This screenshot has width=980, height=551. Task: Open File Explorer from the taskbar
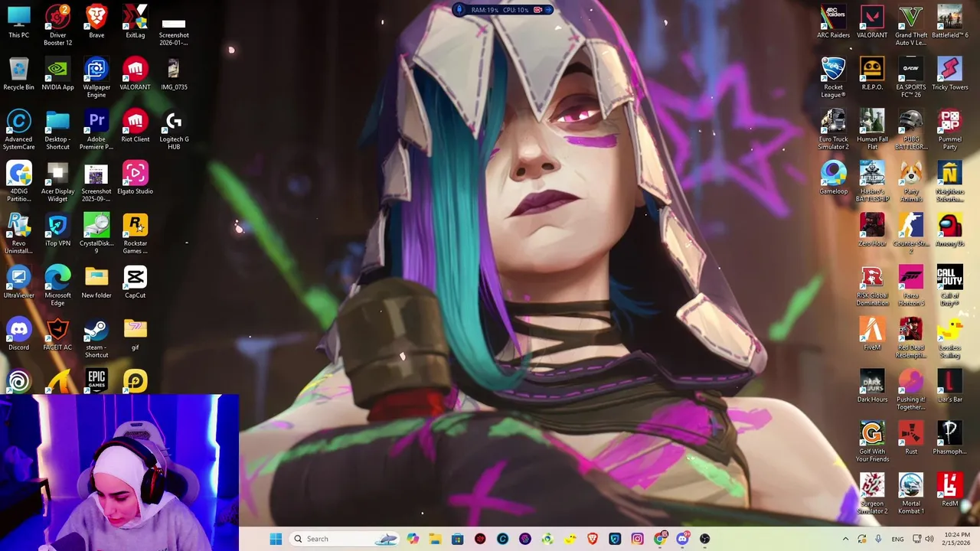click(435, 539)
